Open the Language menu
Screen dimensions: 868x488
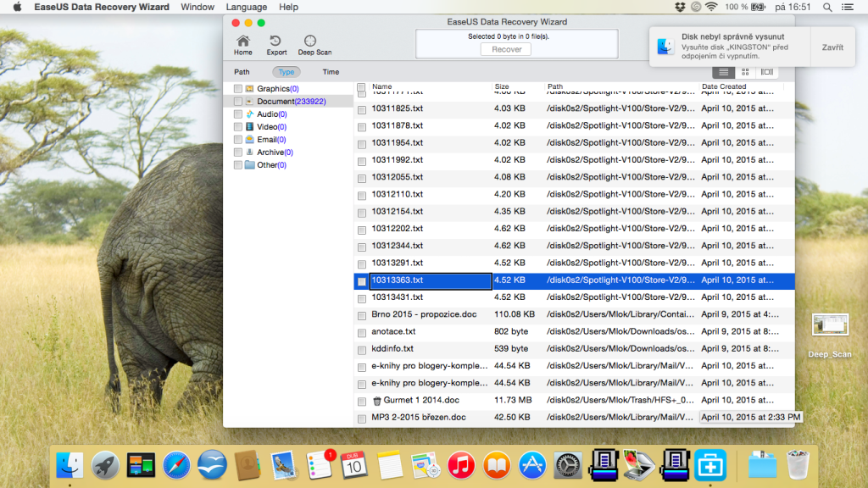click(x=247, y=7)
